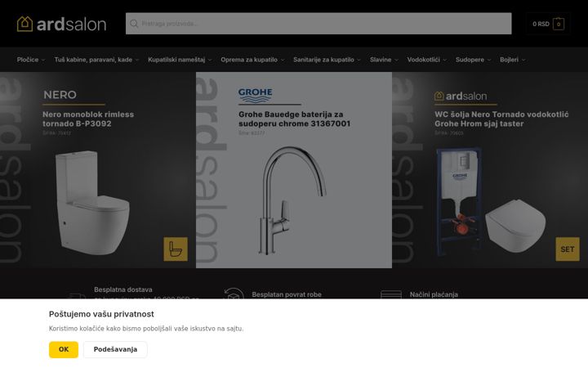
Task: Expand the Vodokotlići menu
Action: point(427,60)
